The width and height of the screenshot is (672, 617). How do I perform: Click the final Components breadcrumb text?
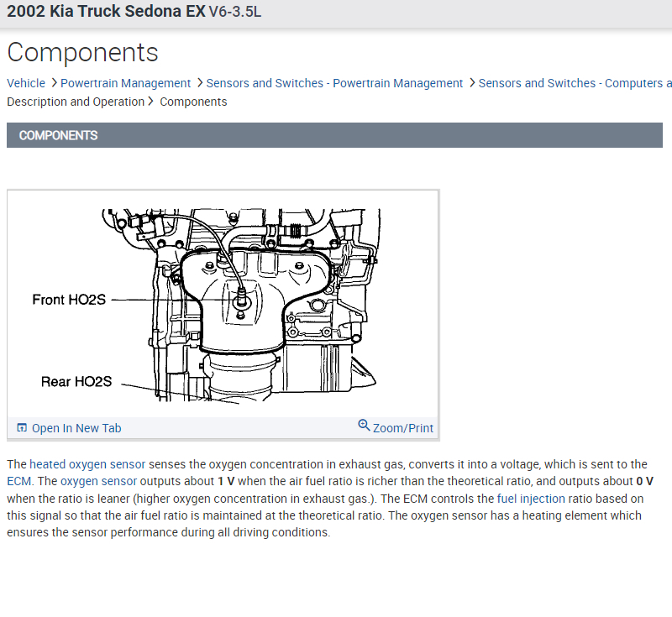coord(193,102)
